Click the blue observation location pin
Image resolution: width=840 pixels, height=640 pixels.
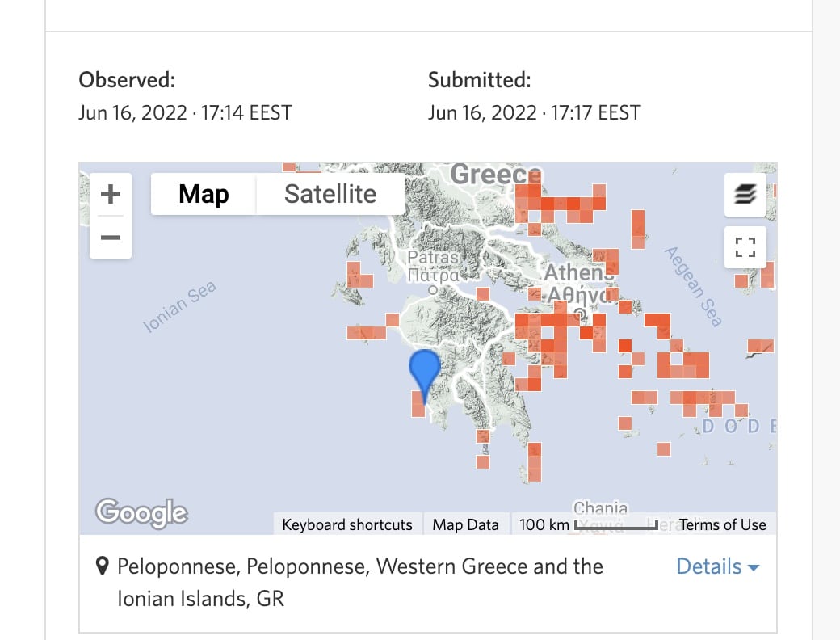click(x=425, y=370)
